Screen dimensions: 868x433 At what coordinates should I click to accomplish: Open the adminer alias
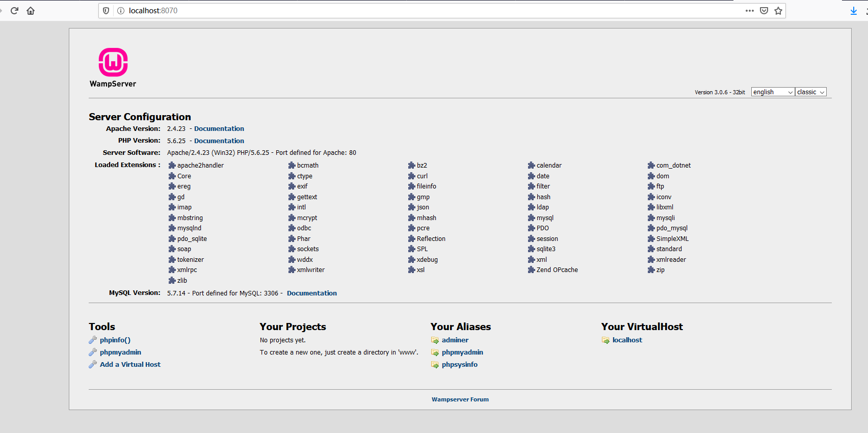(455, 340)
